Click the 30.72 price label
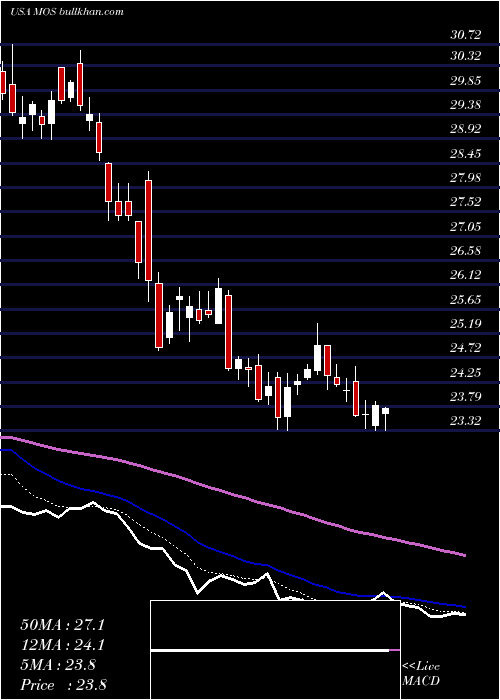The height and width of the screenshot is (700, 500). [x=466, y=34]
